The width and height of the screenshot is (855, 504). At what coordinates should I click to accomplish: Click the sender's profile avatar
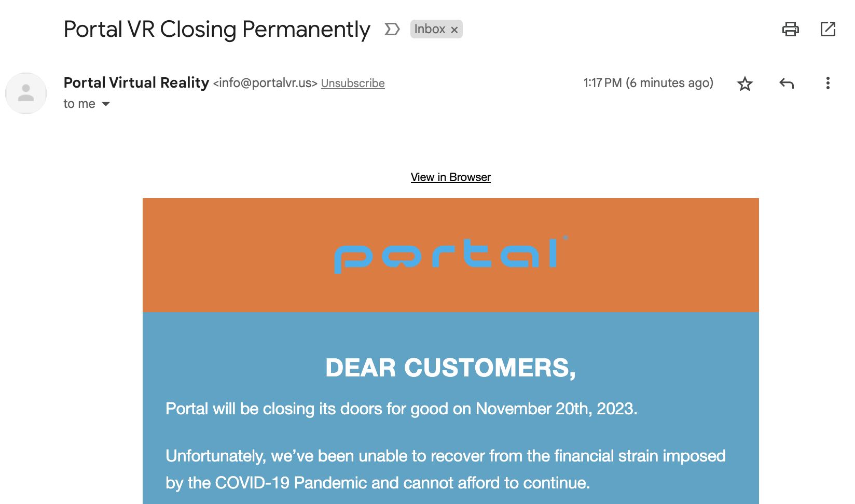click(x=26, y=93)
